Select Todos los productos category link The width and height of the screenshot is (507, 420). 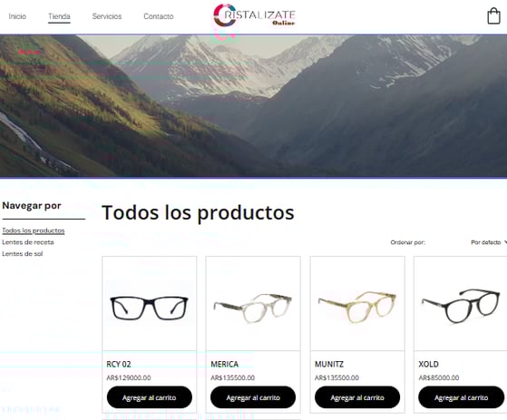pos(34,230)
